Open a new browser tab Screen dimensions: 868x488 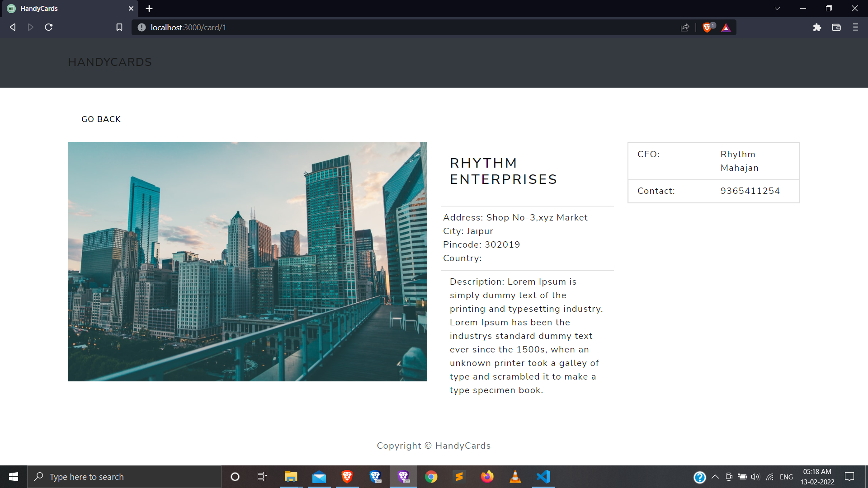click(149, 9)
